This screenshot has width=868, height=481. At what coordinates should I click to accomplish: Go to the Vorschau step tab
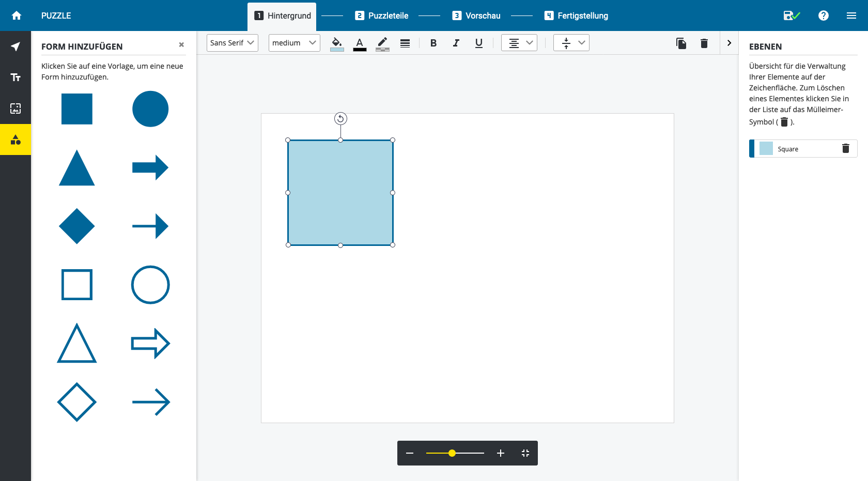pyautogui.click(x=476, y=15)
